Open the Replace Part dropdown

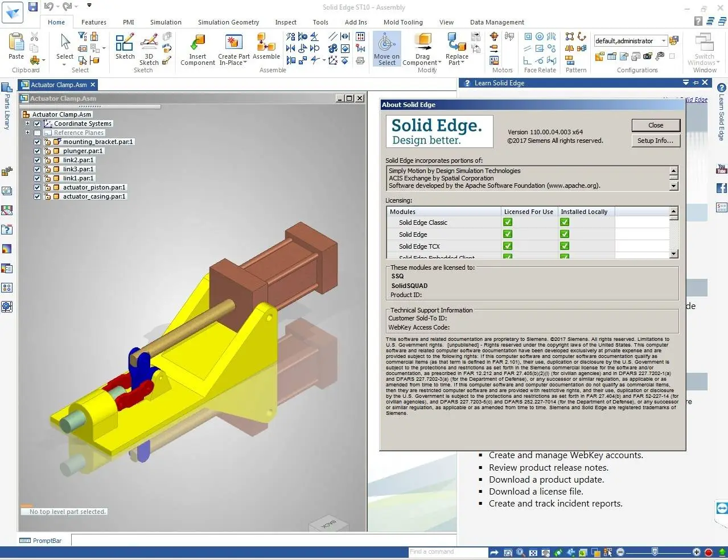pyautogui.click(x=463, y=63)
